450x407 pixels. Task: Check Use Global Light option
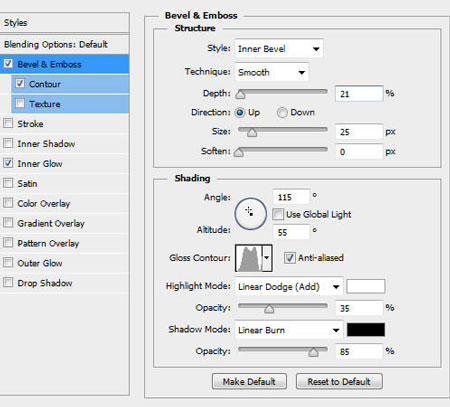(278, 214)
